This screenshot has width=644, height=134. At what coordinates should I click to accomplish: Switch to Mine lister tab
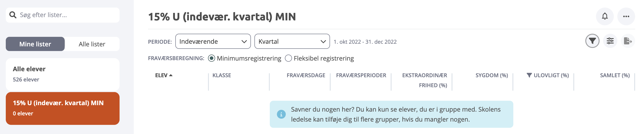click(35, 44)
